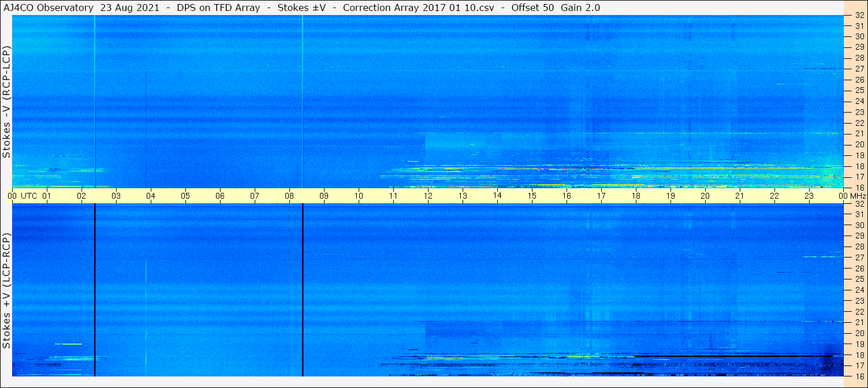Click the '00 UTC' time axis label
Screen dimensions: 868x388
[x=23, y=196]
